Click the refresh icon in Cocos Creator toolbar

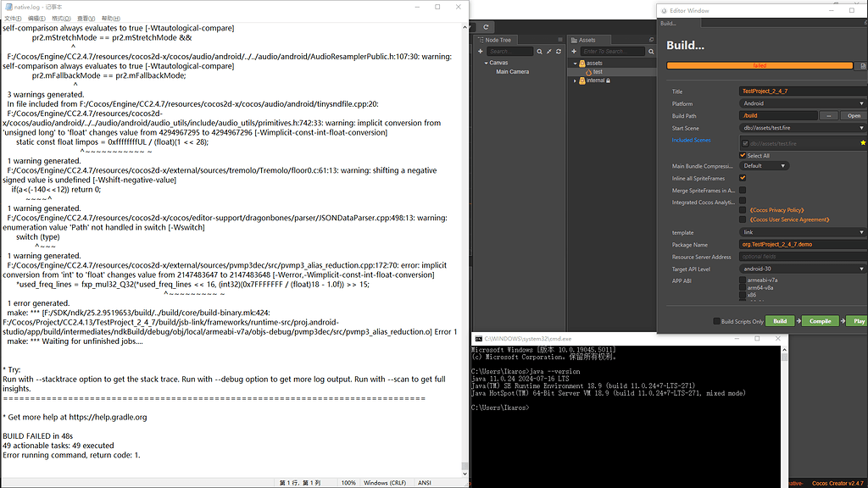486,27
